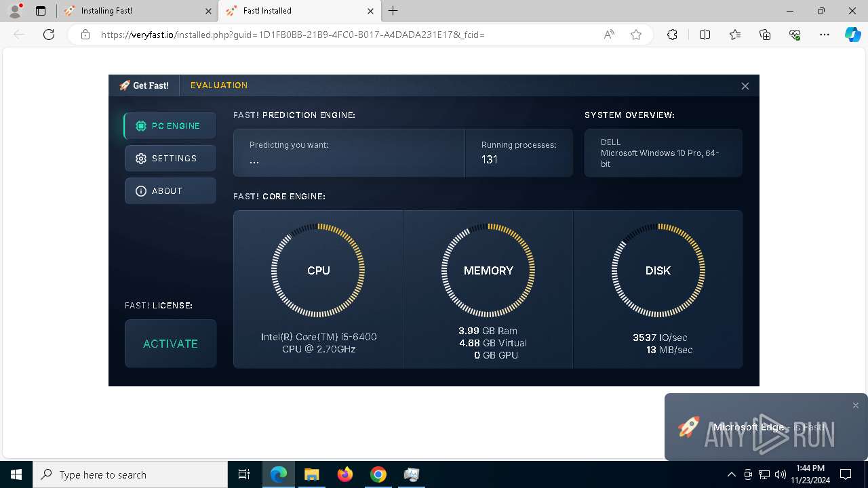Click the Edge profile avatar icon
This screenshot has width=868, height=488.
[15, 11]
